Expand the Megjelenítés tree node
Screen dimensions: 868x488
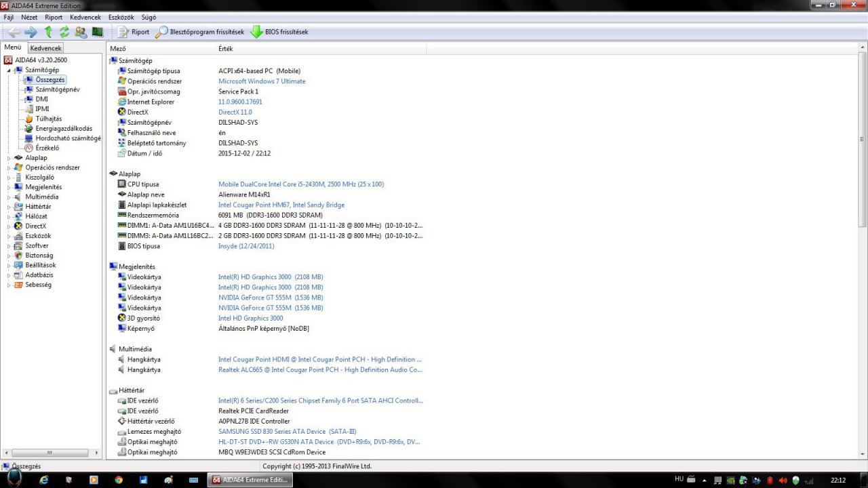click(9, 187)
